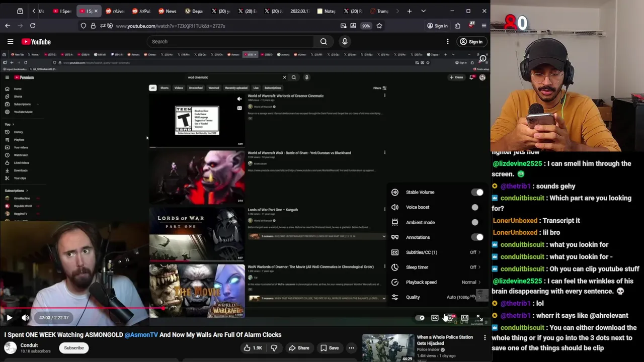This screenshot has height=362, width=644.
Task: Click the site padlock icon
Action: tap(93, 26)
